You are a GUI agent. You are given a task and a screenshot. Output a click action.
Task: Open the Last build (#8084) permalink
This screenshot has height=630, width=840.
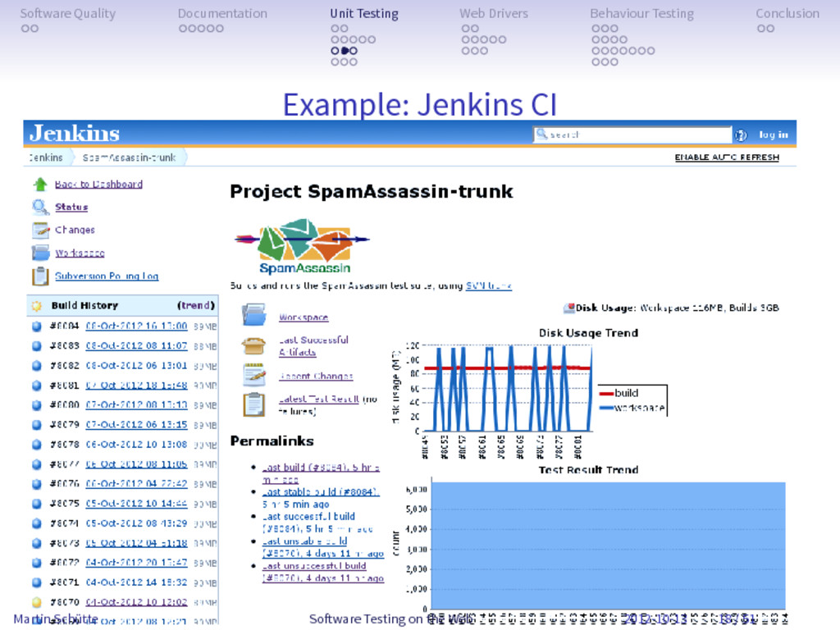click(x=321, y=473)
